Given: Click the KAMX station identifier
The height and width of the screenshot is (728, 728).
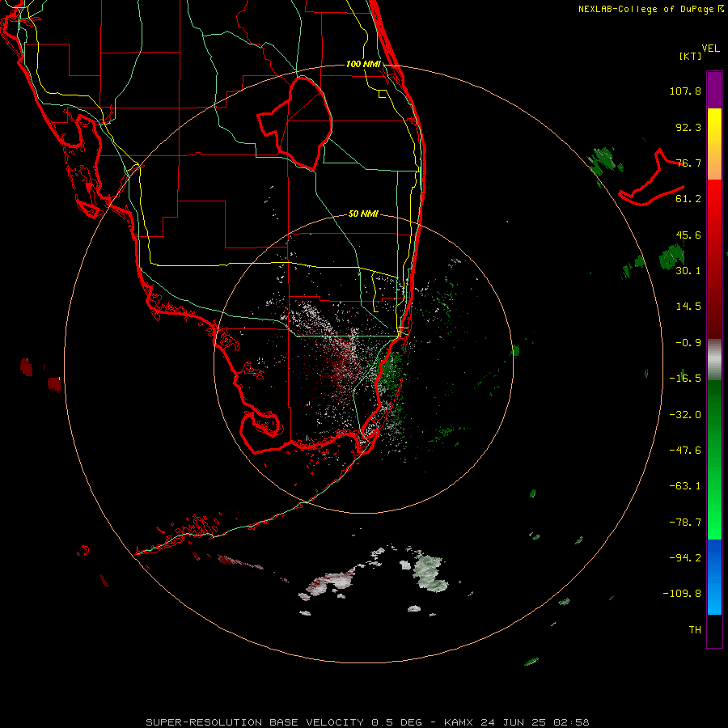Looking at the screenshot, I should [x=459, y=722].
